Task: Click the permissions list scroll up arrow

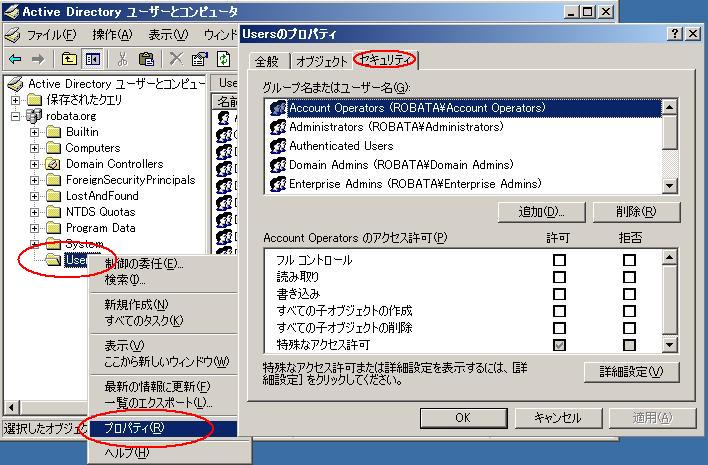Action: 670,257
